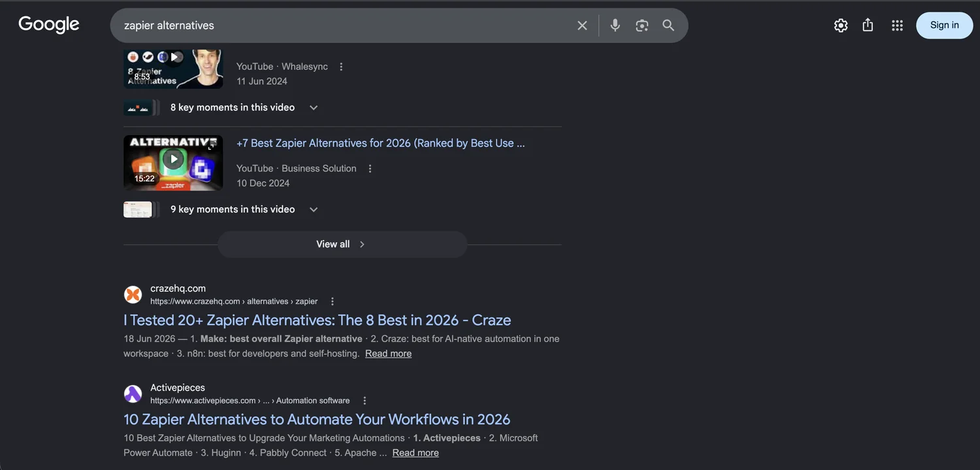
Task: Click the Activepieces favicon
Action: [133, 394]
